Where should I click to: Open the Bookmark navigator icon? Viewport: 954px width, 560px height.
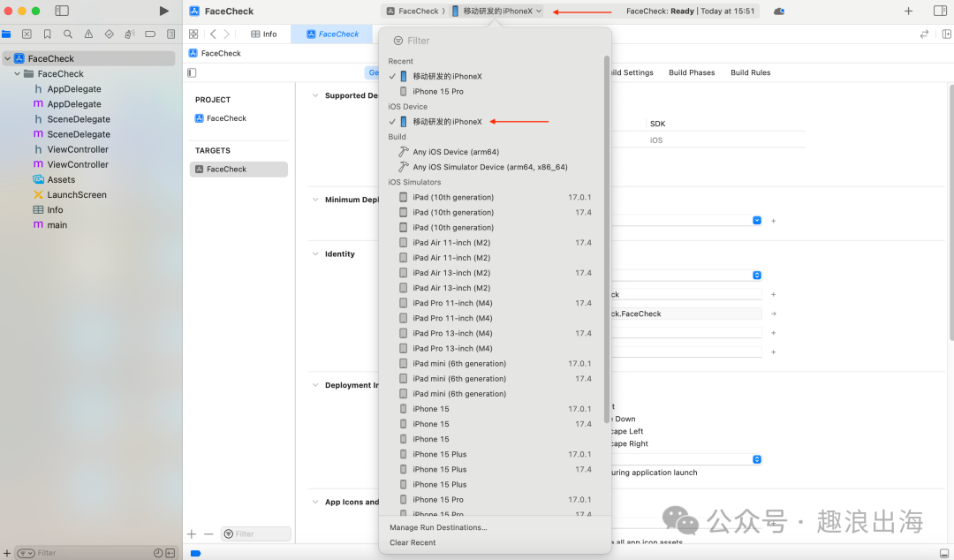[48, 34]
